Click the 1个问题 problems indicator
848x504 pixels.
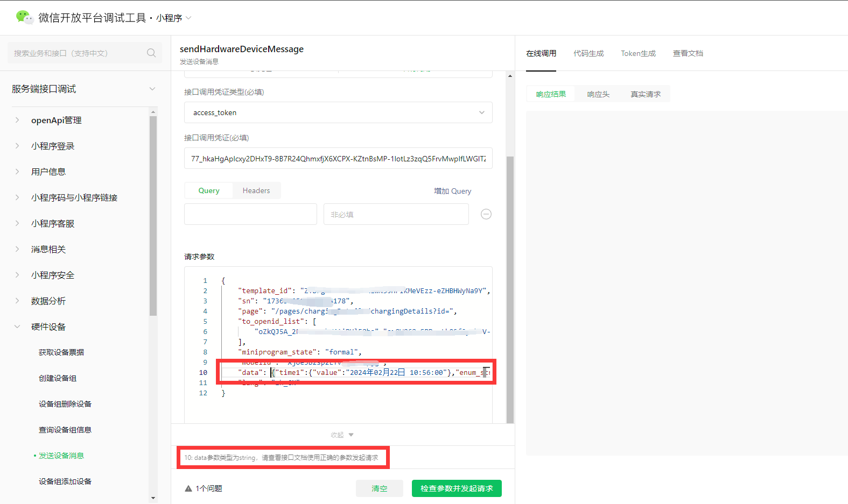204,488
